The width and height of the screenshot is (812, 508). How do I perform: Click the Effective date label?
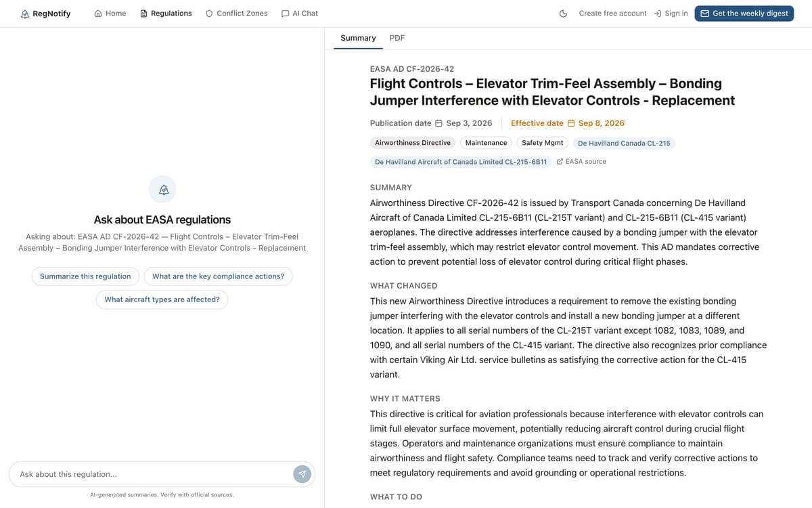click(x=537, y=123)
